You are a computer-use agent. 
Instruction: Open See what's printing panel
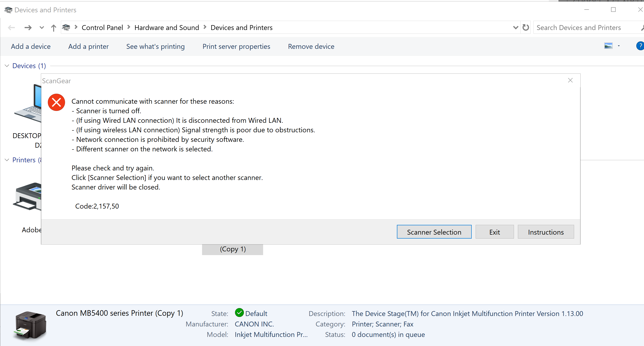pyautogui.click(x=155, y=46)
